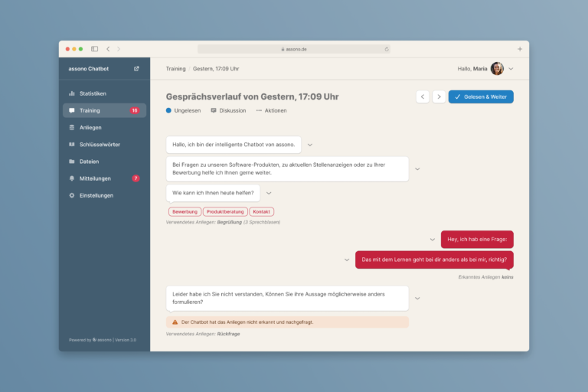Select Training in the sidebar
Viewport: 588px width, 392px height.
click(x=104, y=110)
